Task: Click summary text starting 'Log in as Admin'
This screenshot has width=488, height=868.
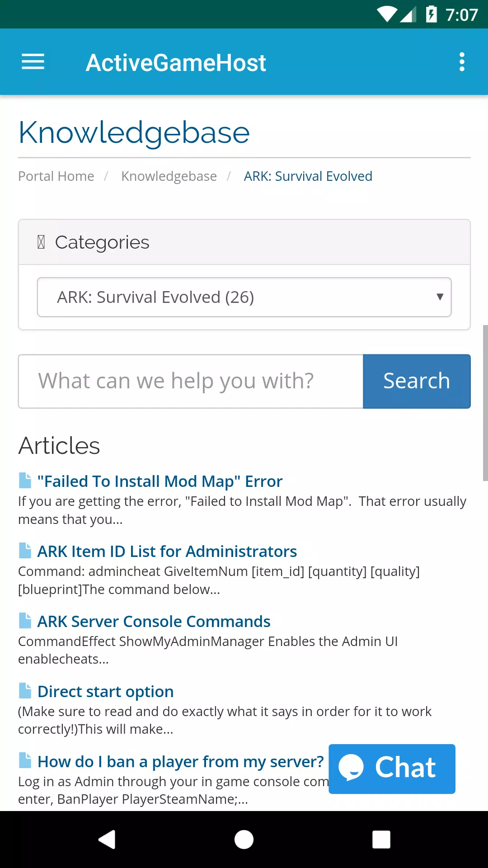Action: [174, 790]
